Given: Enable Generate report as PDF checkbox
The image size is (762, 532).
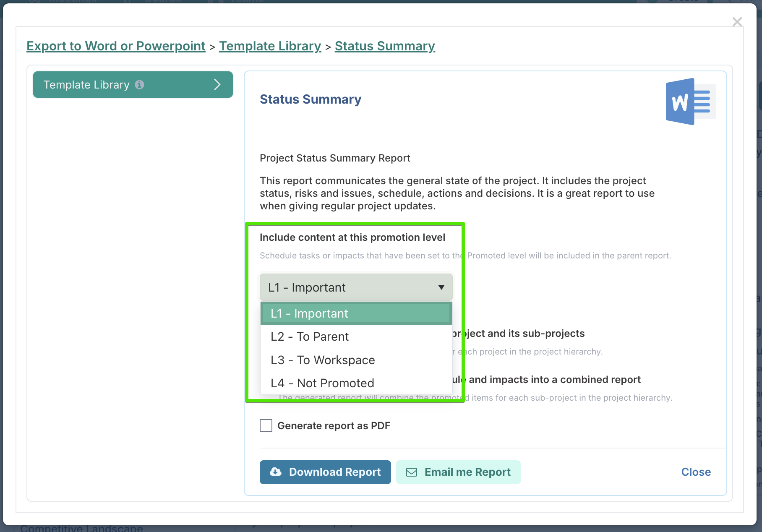Looking at the screenshot, I should [x=266, y=425].
